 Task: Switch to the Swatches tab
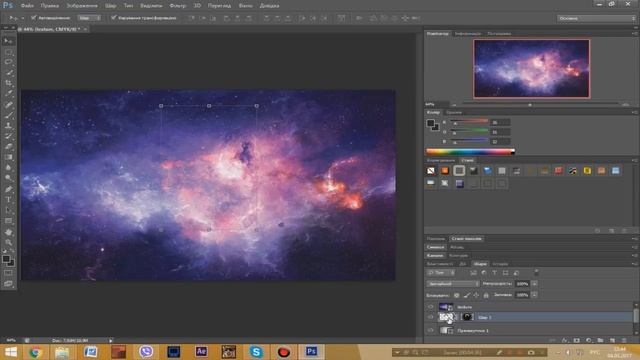coord(454,112)
